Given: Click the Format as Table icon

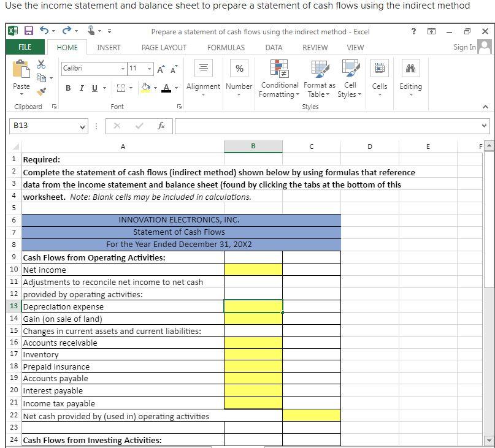Looking at the screenshot, I should [x=319, y=78].
